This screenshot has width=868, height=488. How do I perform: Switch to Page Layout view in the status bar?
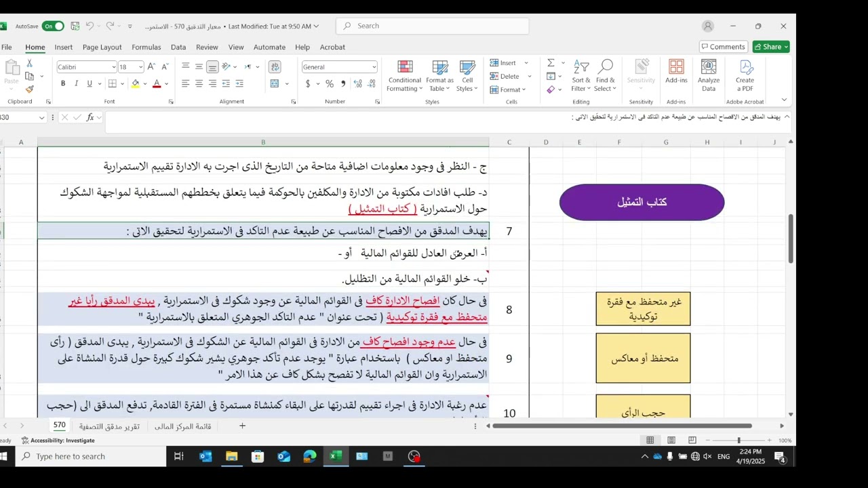click(x=671, y=440)
